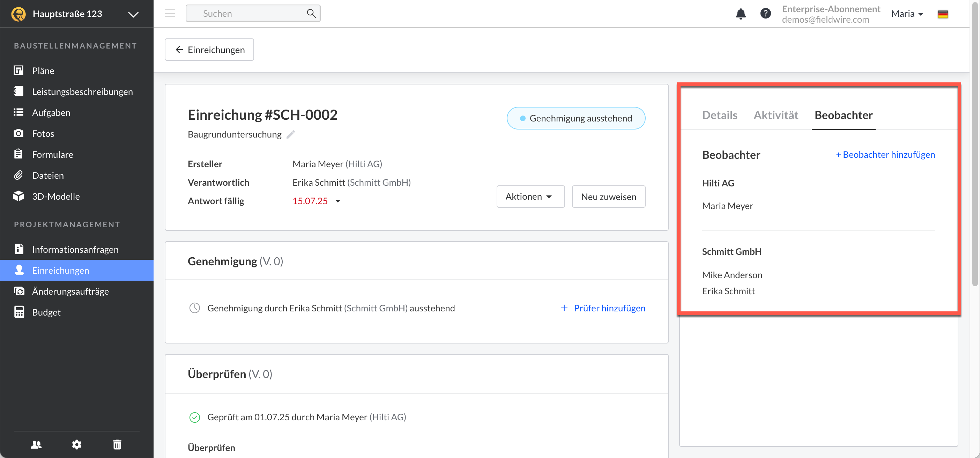The height and width of the screenshot is (458, 980).
Task: Open the people icon in sidebar footer
Action: (36, 444)
